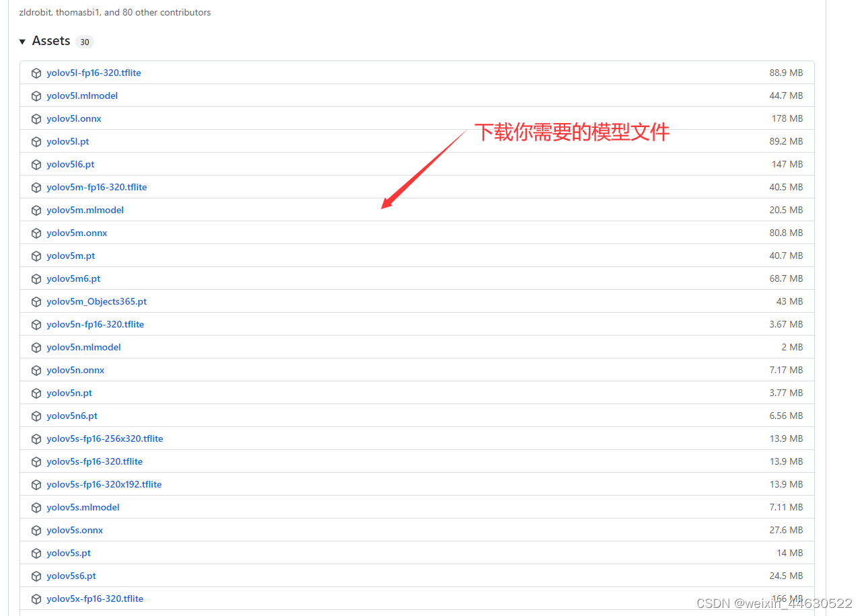Viewport: 862px width, 616px height.
Task: Download the yolov5n6.pt weights
Action: [72, 416]
